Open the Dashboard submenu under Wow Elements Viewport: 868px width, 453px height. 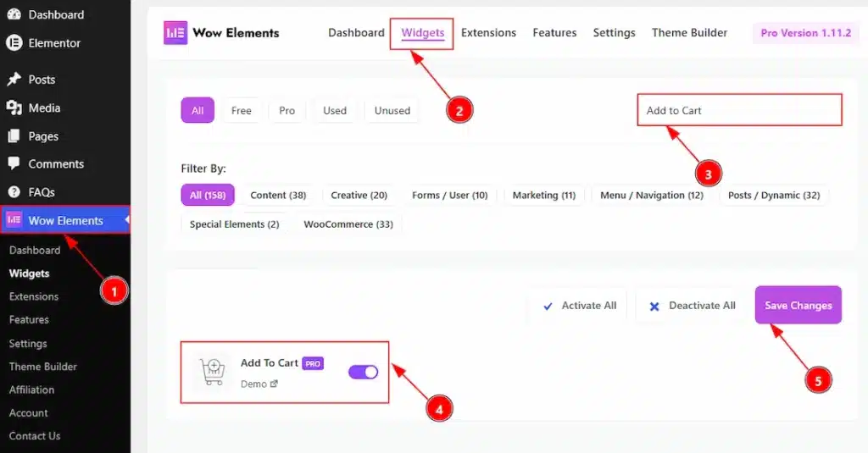pyautogui.click(x=35, y=250)
